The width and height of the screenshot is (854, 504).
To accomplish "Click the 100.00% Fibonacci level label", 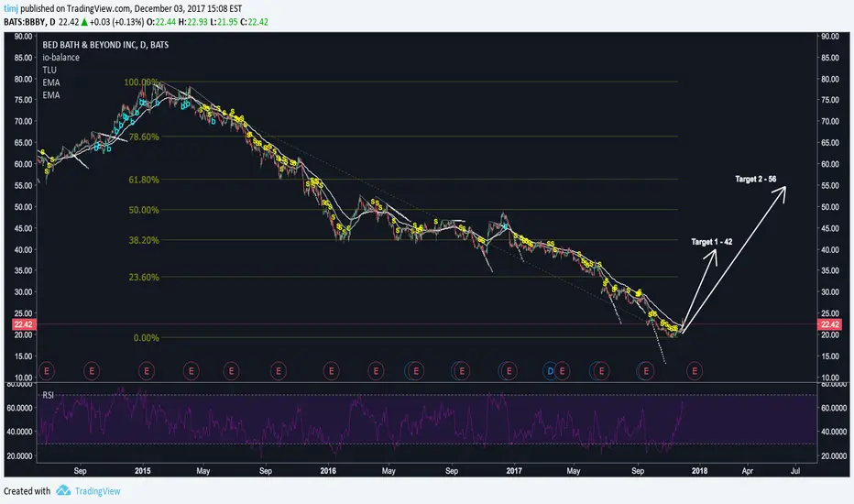I will [141, 82].
